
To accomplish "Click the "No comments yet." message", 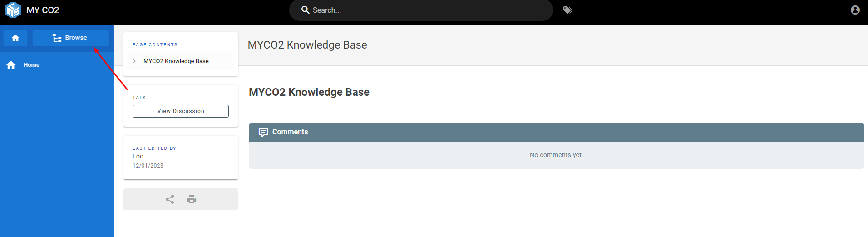I will (x=556, y=155).
